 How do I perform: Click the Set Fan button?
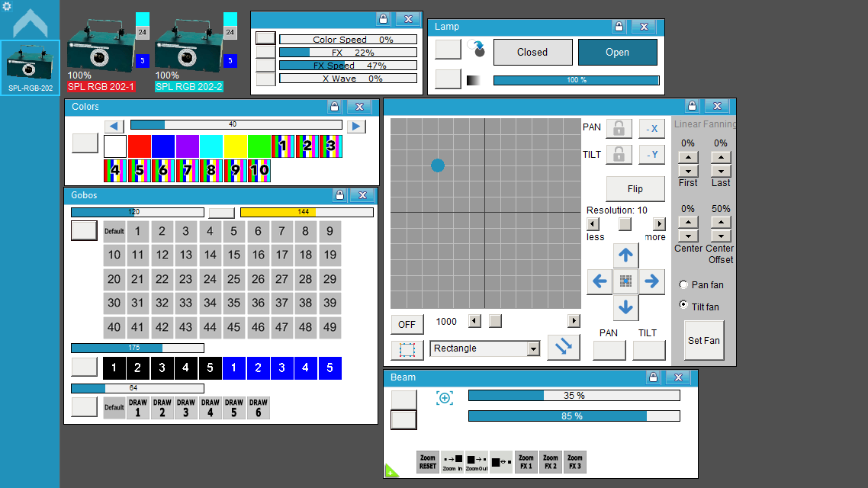click(703, 340)
